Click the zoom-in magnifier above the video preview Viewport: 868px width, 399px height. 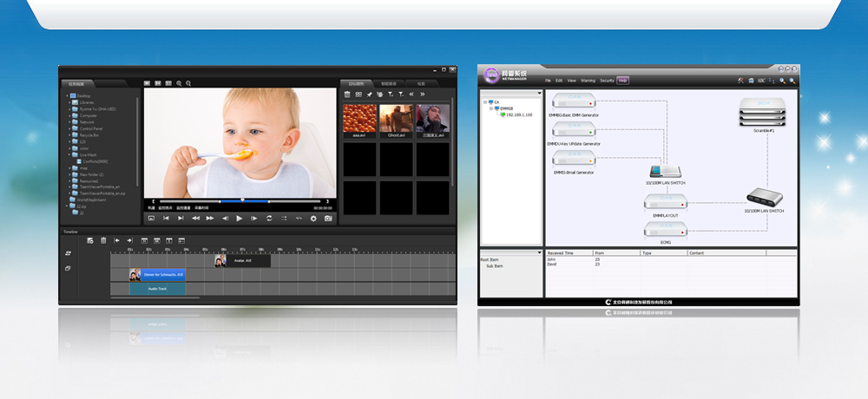click(179, 83)
